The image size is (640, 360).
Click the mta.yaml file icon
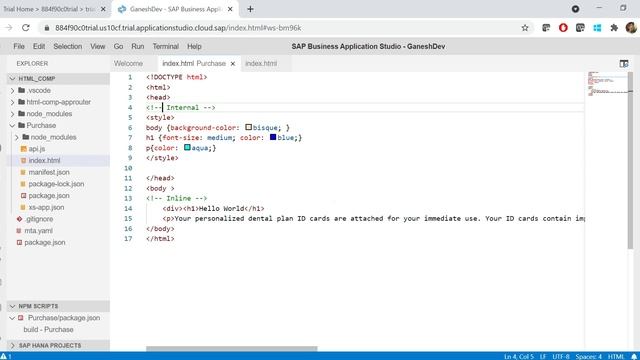click(x=19, y=231)
